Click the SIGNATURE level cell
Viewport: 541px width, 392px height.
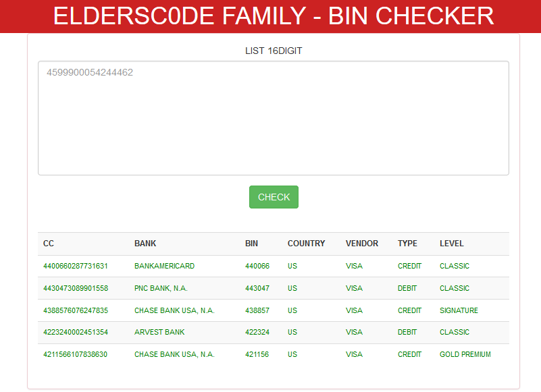point(459,310)
